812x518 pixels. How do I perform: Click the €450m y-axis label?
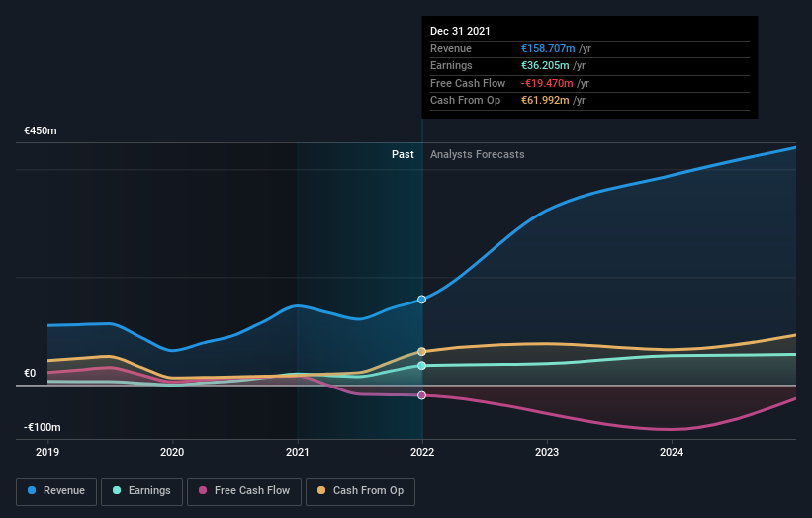[41, 130]
